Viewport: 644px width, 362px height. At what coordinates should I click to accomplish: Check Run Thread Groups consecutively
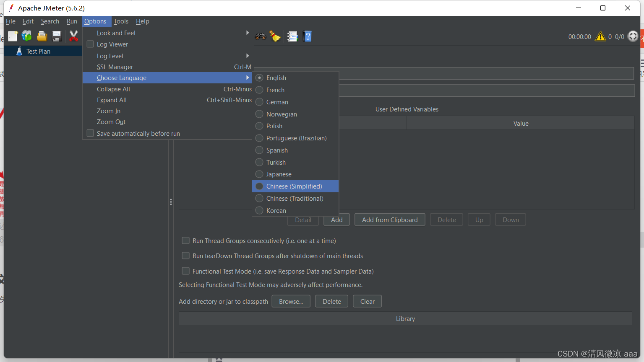tap(185, 240)
